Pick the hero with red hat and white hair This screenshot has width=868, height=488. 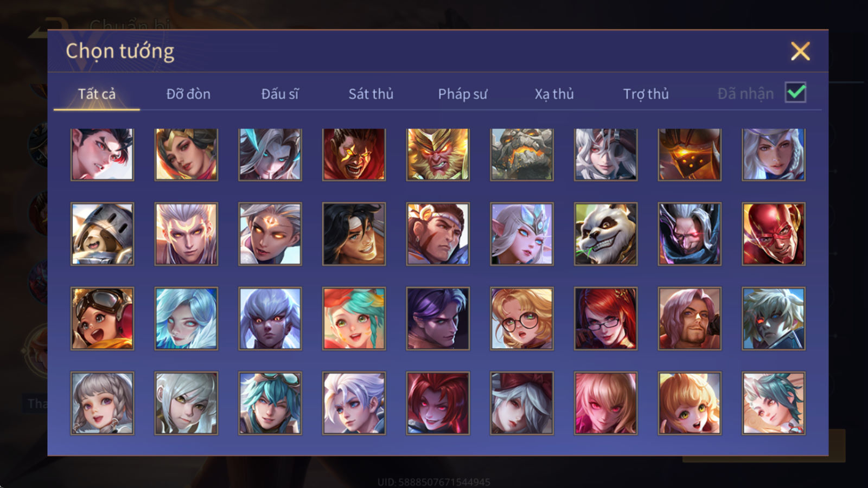(x=522, y=403)
